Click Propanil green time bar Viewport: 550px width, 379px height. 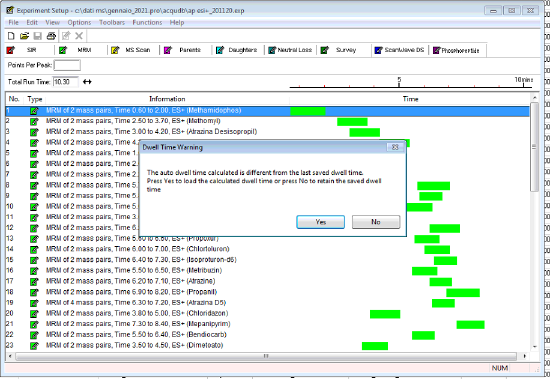463,293
